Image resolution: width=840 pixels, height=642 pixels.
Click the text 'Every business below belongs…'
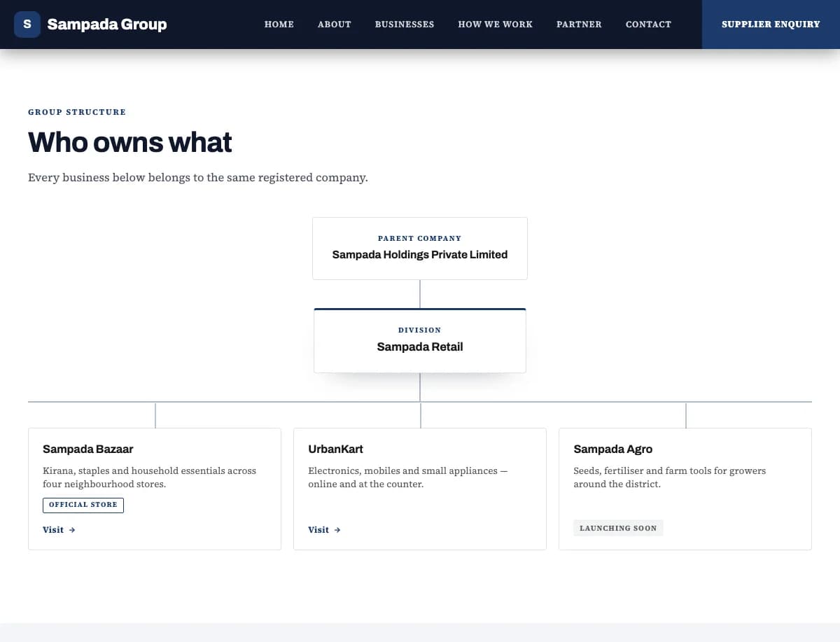(x=198, y=178)
